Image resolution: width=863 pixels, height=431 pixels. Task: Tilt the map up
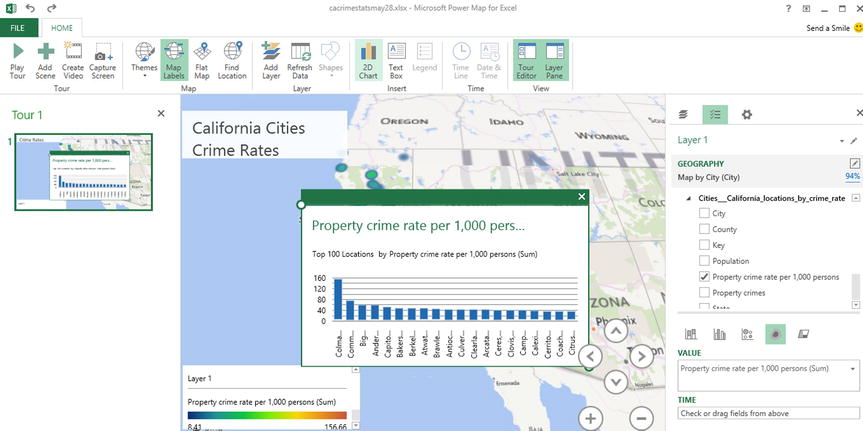616,331
